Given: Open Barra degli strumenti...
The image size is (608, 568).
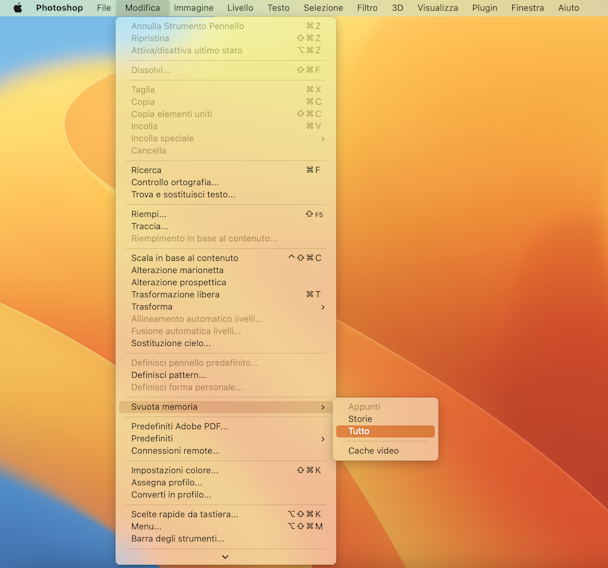Looking at the screenshot, I should [x=226, y=539].
